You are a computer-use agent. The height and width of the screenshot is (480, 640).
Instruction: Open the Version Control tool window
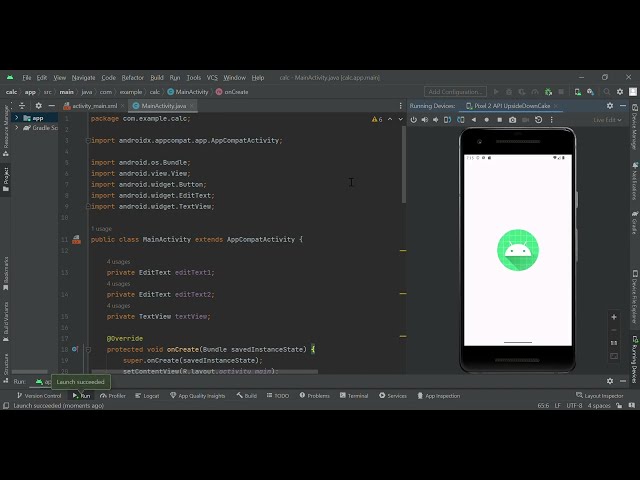pos(39,396)
